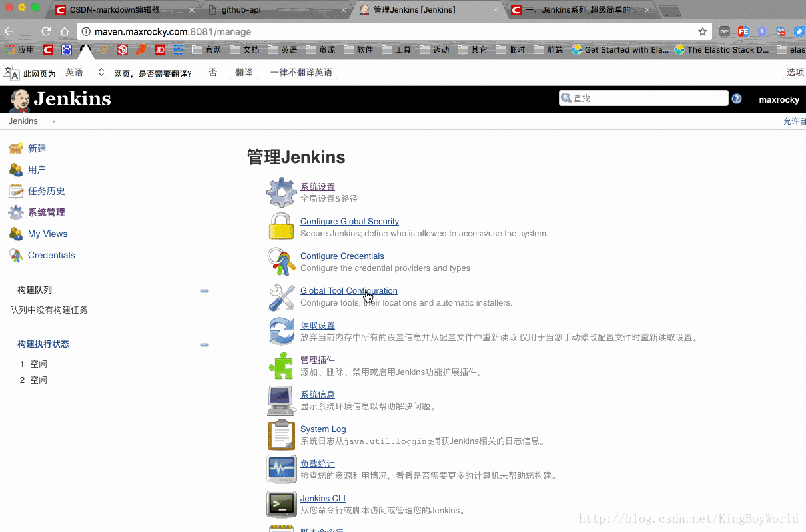This screenshot has width=806, height=532.
Task: Click the Jenkins butler logo
Action: tap(20, 99)
